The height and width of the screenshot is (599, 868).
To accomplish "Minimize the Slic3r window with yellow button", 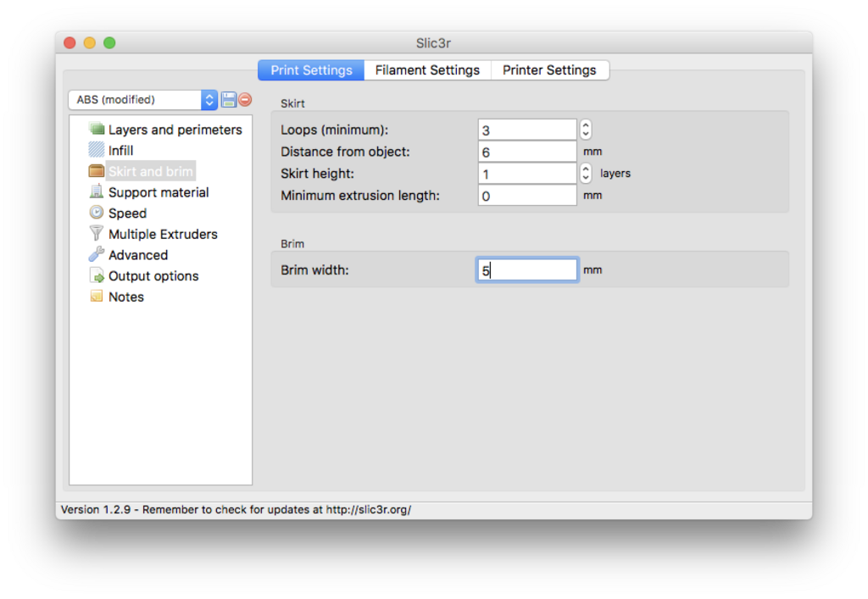I will (x=90, y=42).
